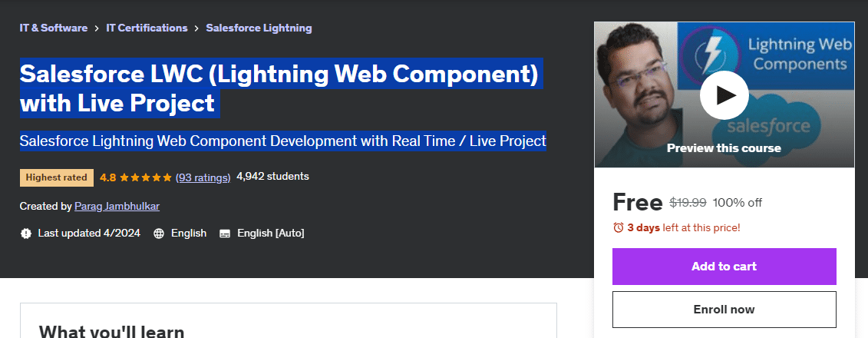Screen dimensions: 868x338
Task: Click the globe language icon
Action: pos(159,233)
